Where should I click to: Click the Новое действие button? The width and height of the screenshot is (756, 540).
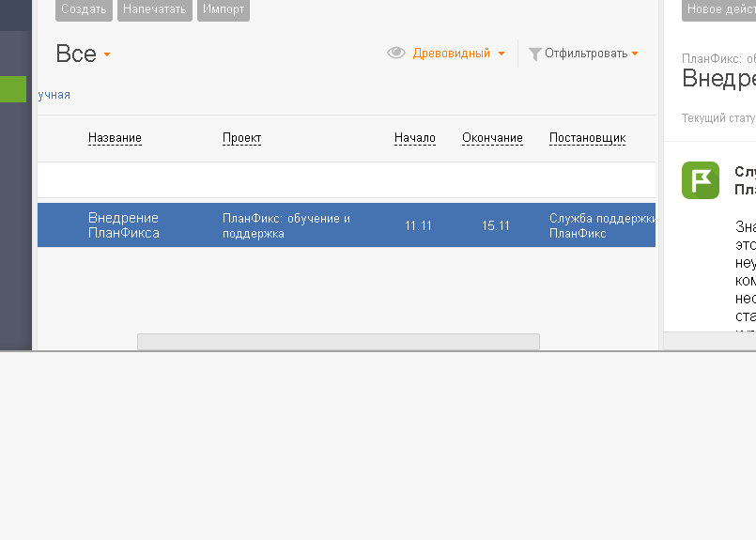point(718,9)
